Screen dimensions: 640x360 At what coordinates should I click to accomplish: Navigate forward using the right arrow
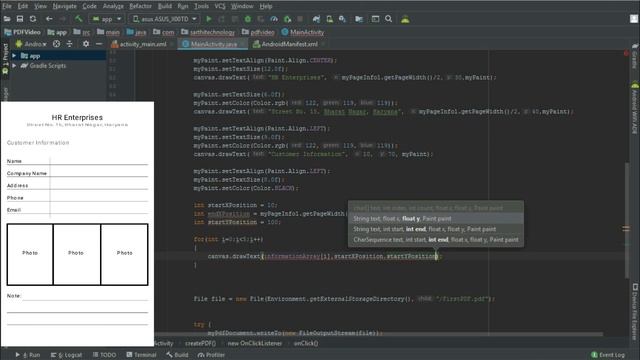(62, 19)
